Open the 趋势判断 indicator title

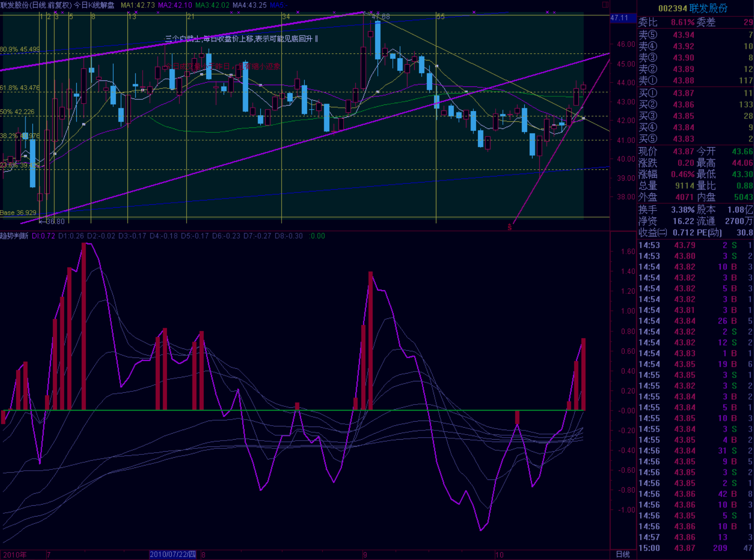14,236
